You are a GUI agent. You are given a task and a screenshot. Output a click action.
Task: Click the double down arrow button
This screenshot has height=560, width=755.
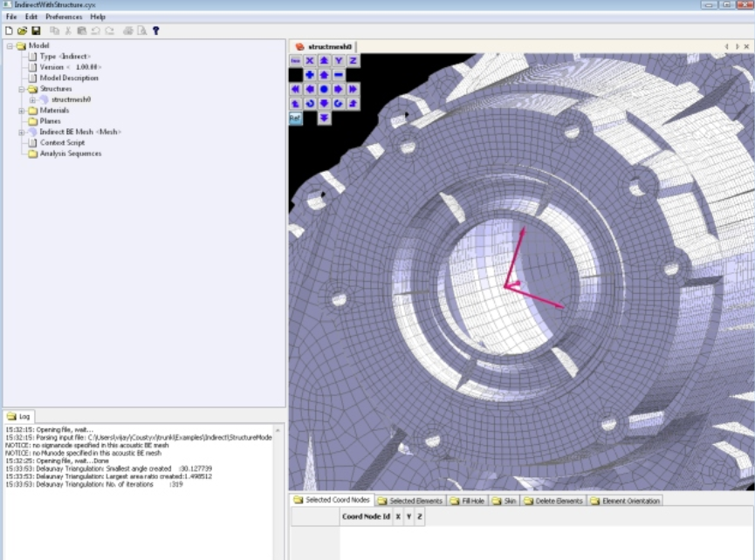(x=324, y=119)
